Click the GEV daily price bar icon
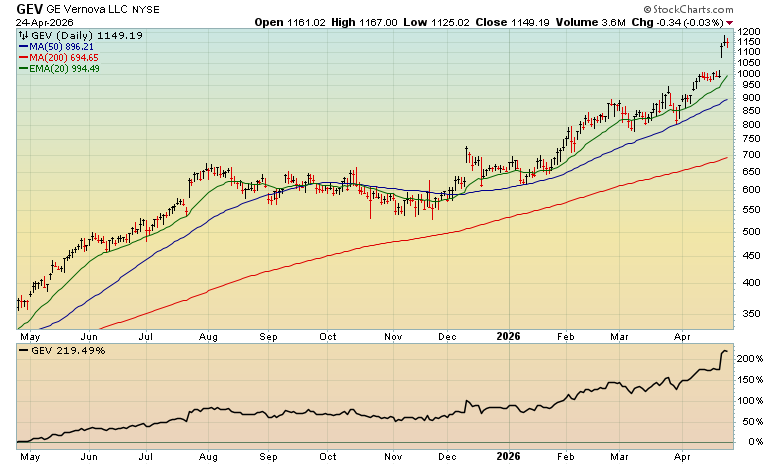This screenshot has height=465, width=780. point(24,36)
